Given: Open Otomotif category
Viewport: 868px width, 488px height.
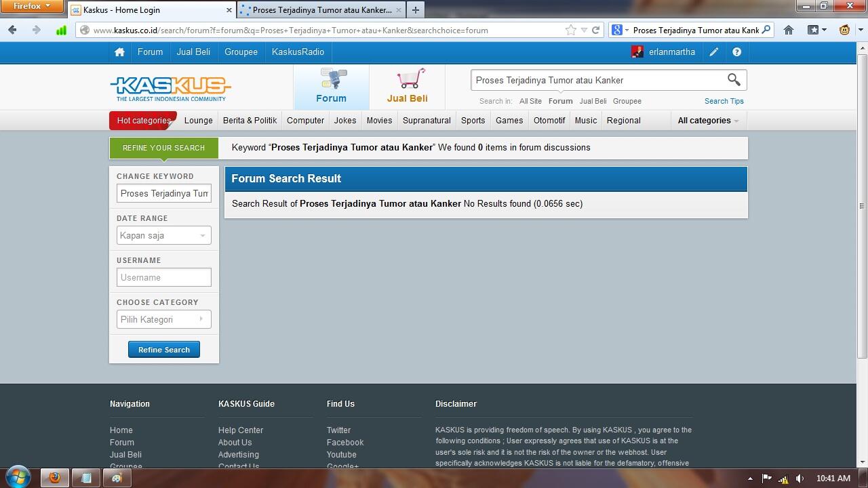Looking at the screenshot, I should click(549, 121).
